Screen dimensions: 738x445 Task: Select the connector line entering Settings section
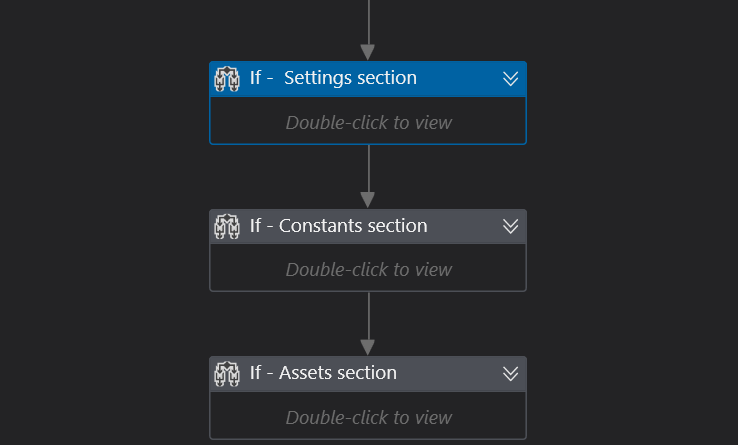[368, 20]
